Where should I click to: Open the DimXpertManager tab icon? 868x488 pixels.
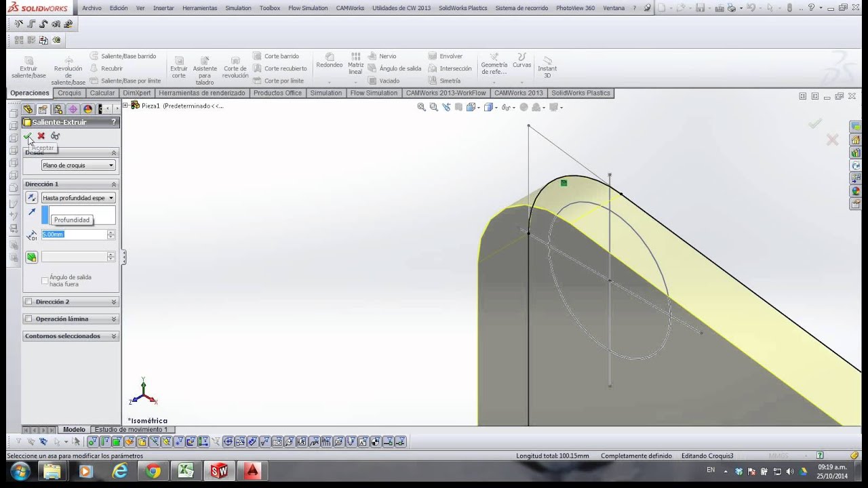[73, 109]
